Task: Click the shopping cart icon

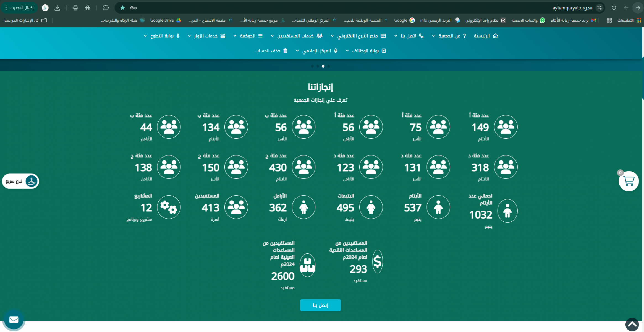Action: pos(629,181)
